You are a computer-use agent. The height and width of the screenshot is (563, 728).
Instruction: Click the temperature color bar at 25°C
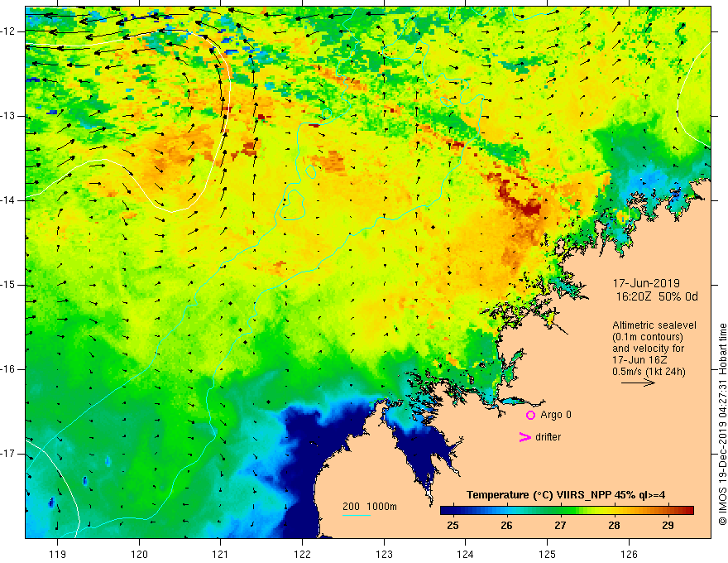[x=453, y=511]
